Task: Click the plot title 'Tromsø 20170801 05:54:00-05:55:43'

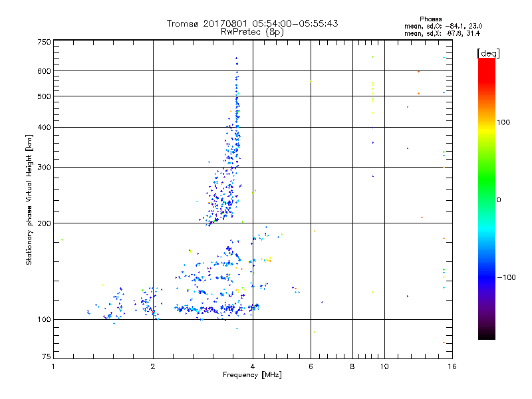Action: coord(252,23)
